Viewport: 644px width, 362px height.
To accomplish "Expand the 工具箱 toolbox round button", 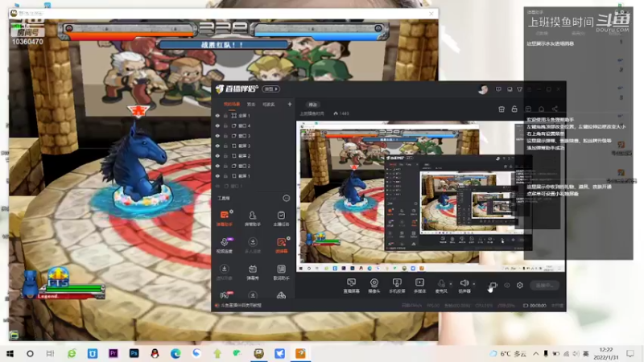I will (287, 198).
